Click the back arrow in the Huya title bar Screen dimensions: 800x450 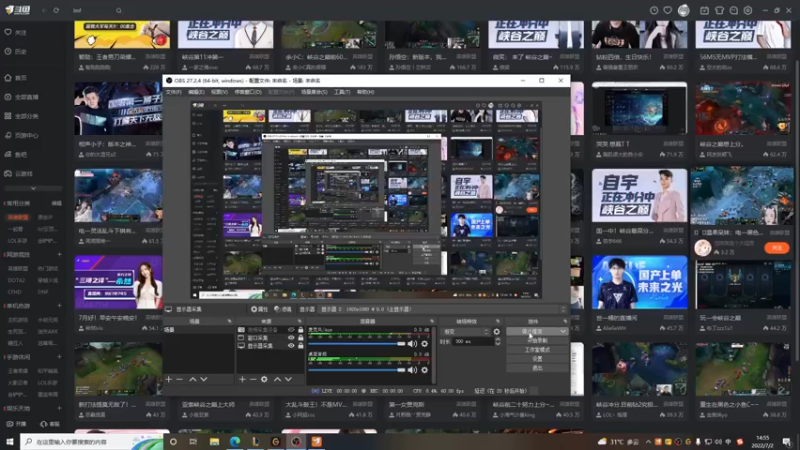pyautogui.click(x=44, y=10)
